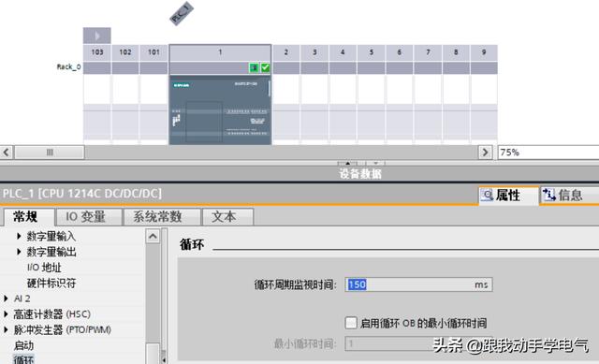Viewport: 599px width, 364px height.
Task: Select the 硬件标识符 tree item
Action: click(x=51, y=284)
